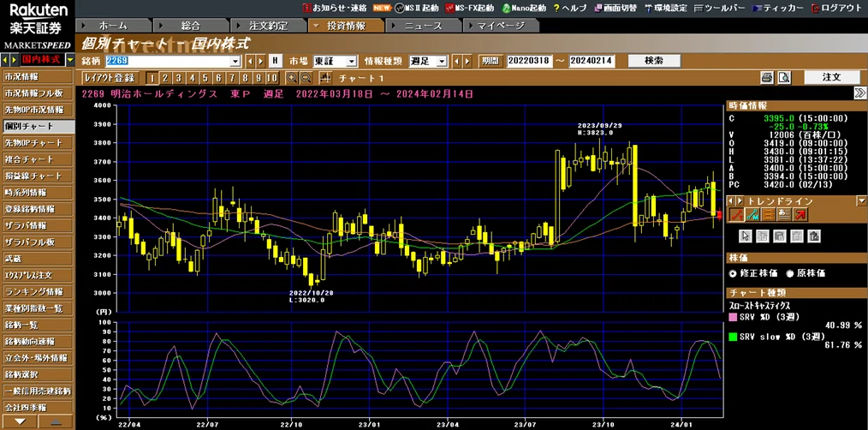The height and width of the screenshot is (430, 868).
Task: Click the copy drawing object icon
Action: coord(762,236)
